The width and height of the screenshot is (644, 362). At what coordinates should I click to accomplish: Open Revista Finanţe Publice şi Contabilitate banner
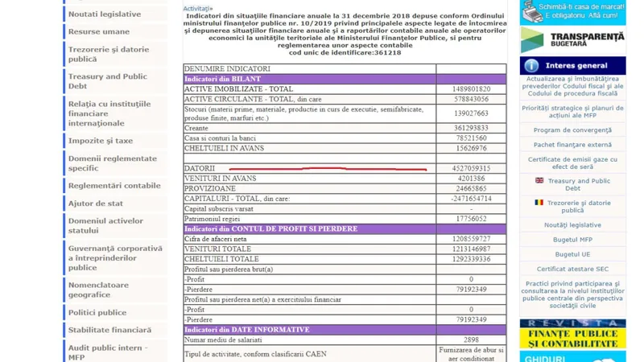tap(573, 334)
